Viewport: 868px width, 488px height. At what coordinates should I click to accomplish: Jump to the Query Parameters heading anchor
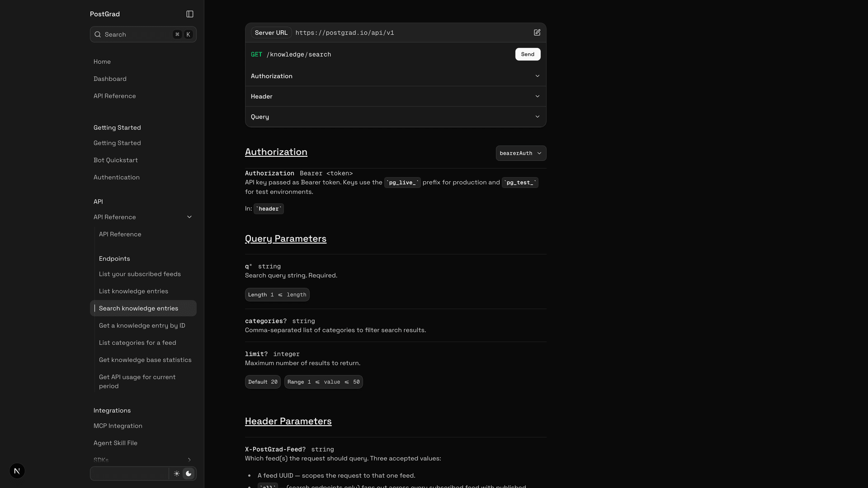pos(286,239)
